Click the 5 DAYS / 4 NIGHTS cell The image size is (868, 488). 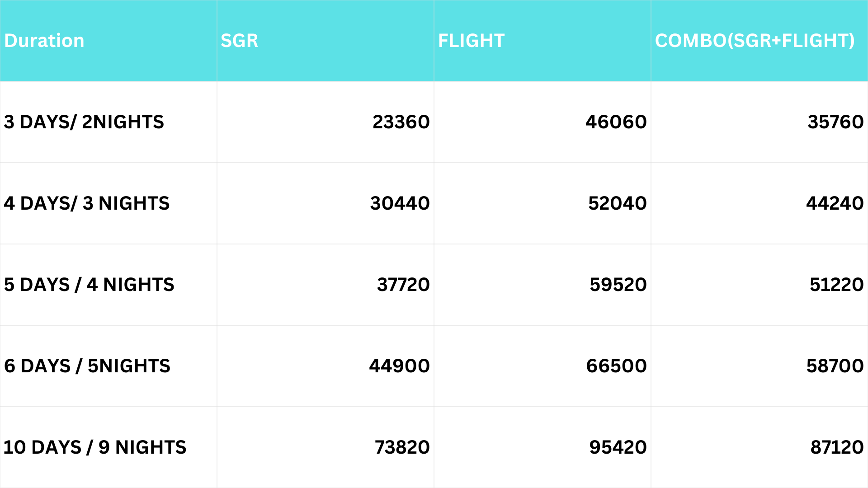(89, 285)
